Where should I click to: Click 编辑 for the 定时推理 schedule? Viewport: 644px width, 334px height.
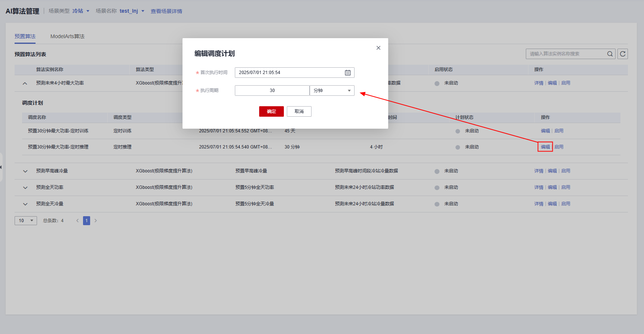pyautogui.click(x=545, y=147)
